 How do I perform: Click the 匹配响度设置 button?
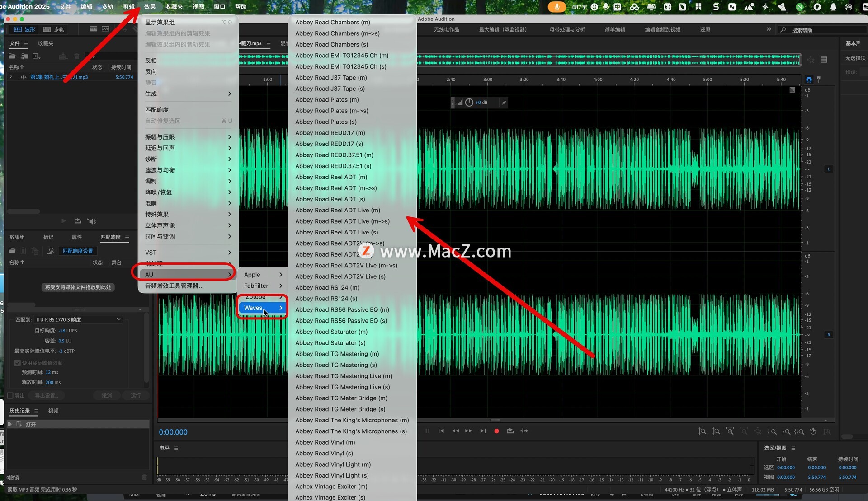click(x=78, y=251)
